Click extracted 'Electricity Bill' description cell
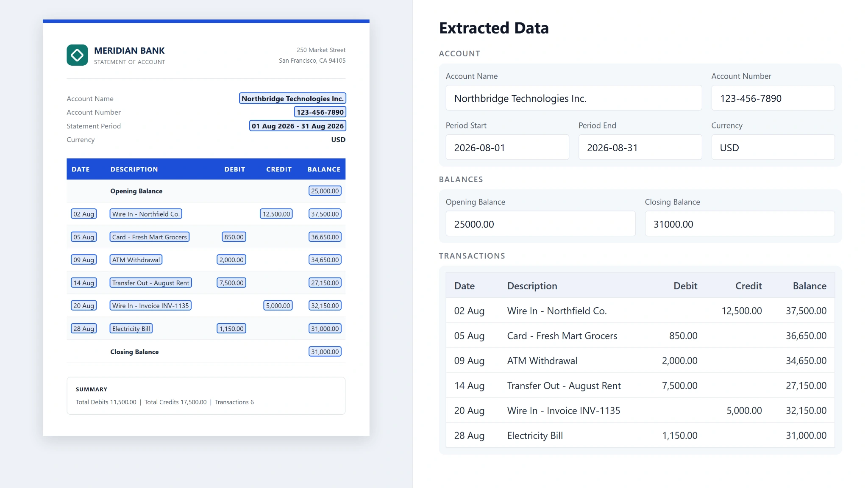Screen dimensions: 868x488 [x=535, y=435]
